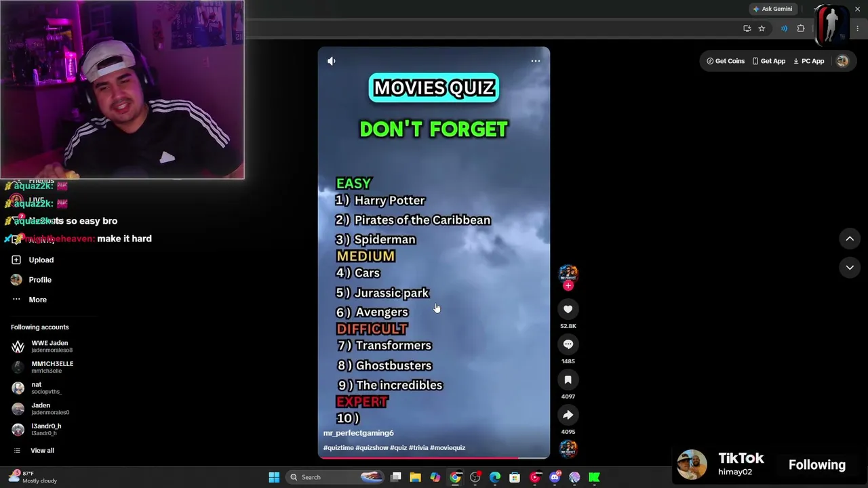Click the #quiztime hashtag
868x488 pixels.
[338, 448]
